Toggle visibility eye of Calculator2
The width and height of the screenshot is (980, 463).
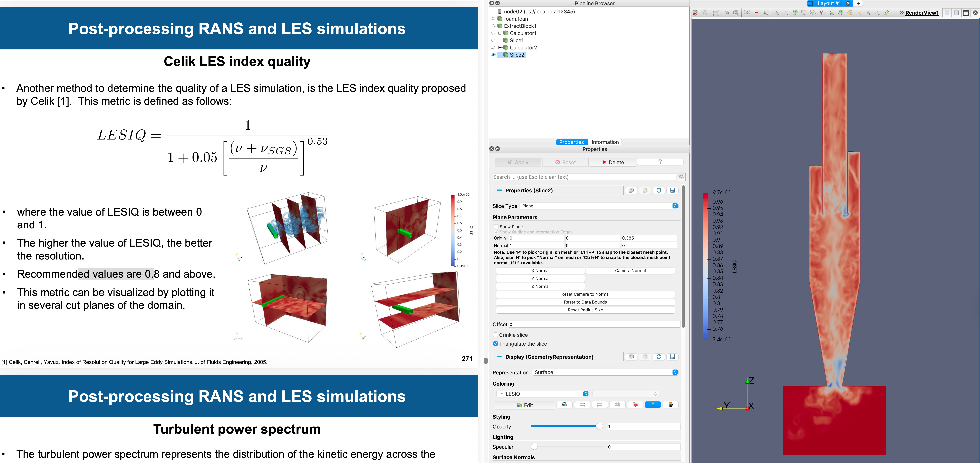493,48
